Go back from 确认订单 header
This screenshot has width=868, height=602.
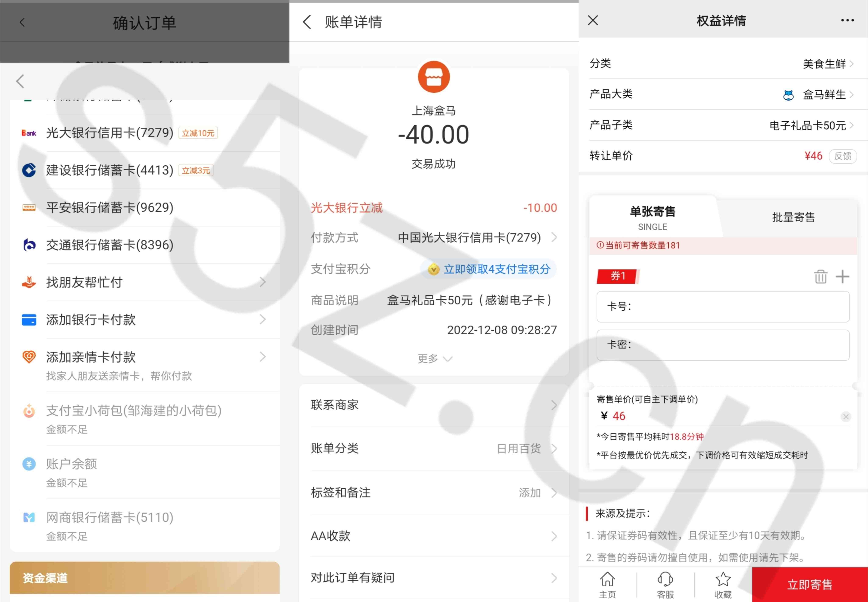pos(22,22)
